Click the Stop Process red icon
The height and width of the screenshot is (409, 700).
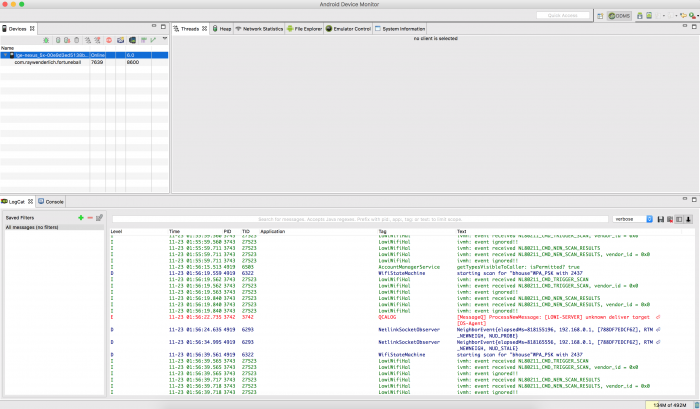pyautogui.click(x=109, y=40)
